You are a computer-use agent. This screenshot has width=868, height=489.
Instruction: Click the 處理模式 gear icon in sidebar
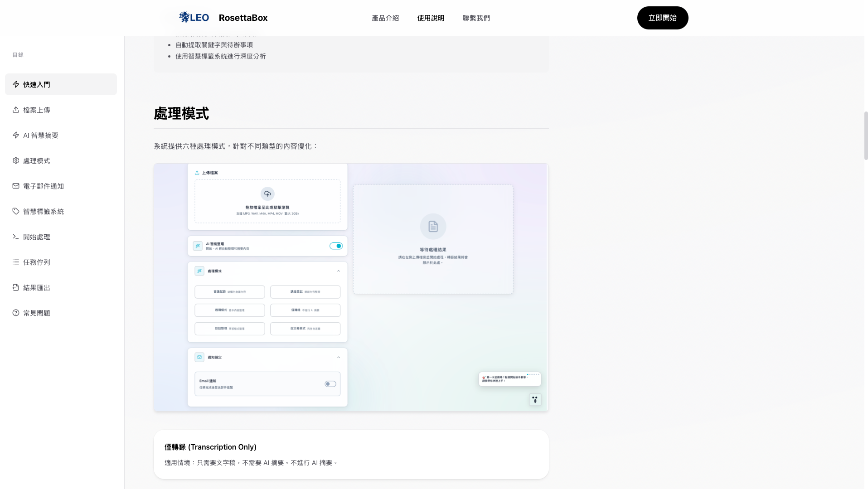[x=16, y=160]
